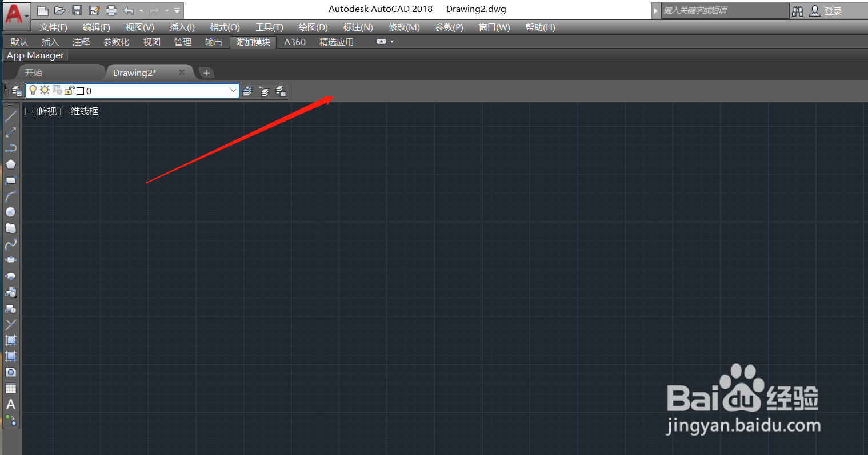The width and height of the screenshot is (868, 455).
Task: Toggle layer 0 freeze sun icon
Action: tap(45, 90)
